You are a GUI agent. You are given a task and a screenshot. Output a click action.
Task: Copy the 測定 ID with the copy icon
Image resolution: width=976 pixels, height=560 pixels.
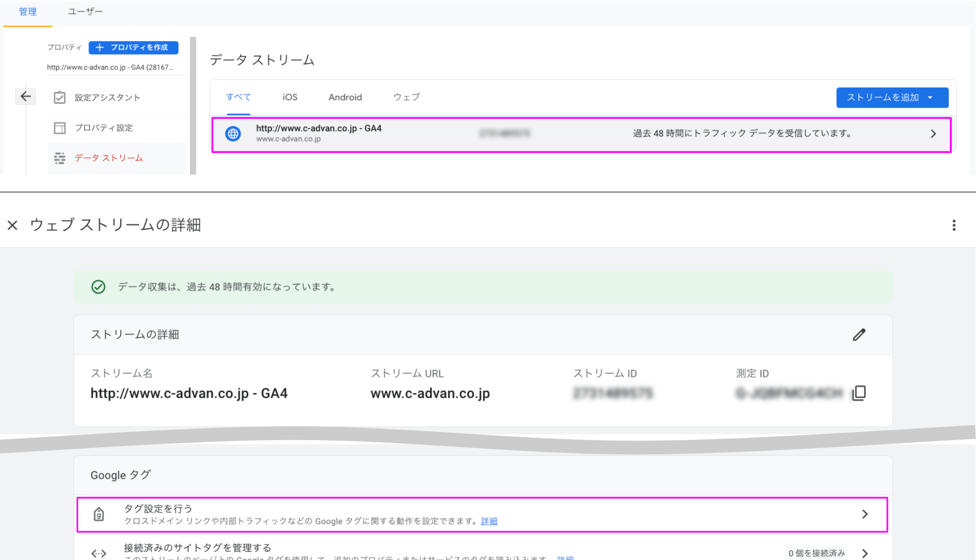click(x=859, y=393)
